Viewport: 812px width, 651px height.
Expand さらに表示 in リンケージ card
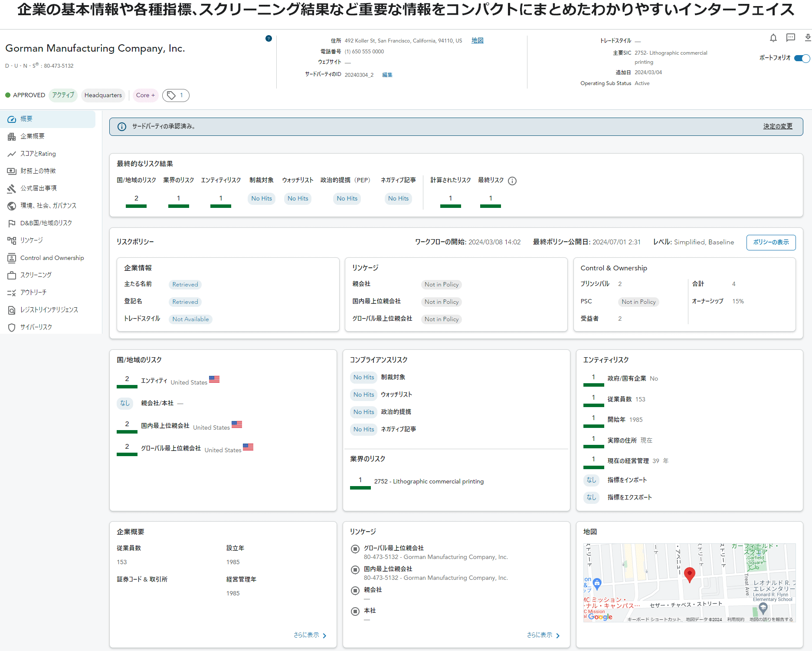543,635
